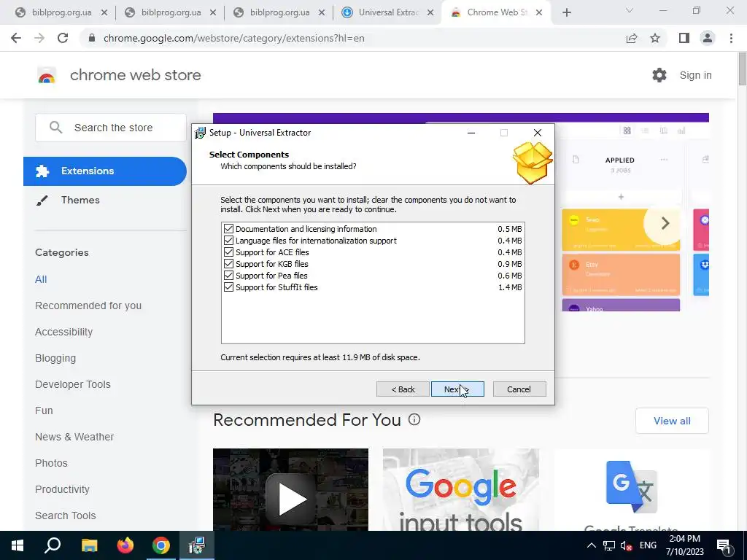This screenshot has width=747, height=560.
Task: Click the muted volume tray icon
Action: pyautogui.click(x=626, y=545)
